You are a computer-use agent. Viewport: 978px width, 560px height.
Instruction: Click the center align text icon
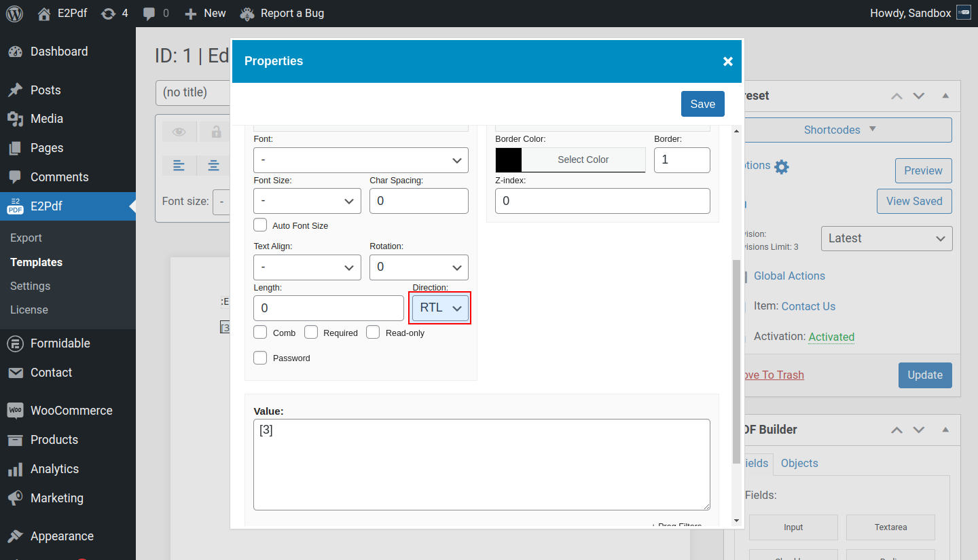tap(214, 165)
